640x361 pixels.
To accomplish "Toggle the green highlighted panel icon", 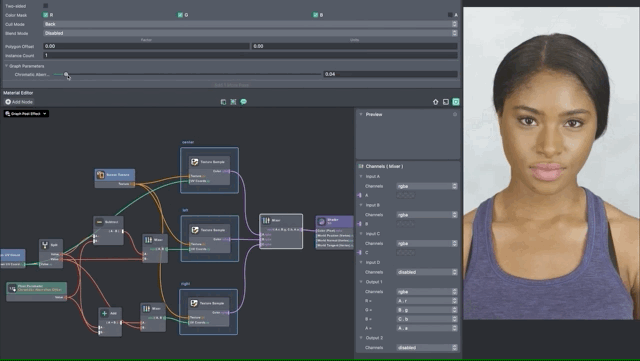I will [x=456, y=102].
